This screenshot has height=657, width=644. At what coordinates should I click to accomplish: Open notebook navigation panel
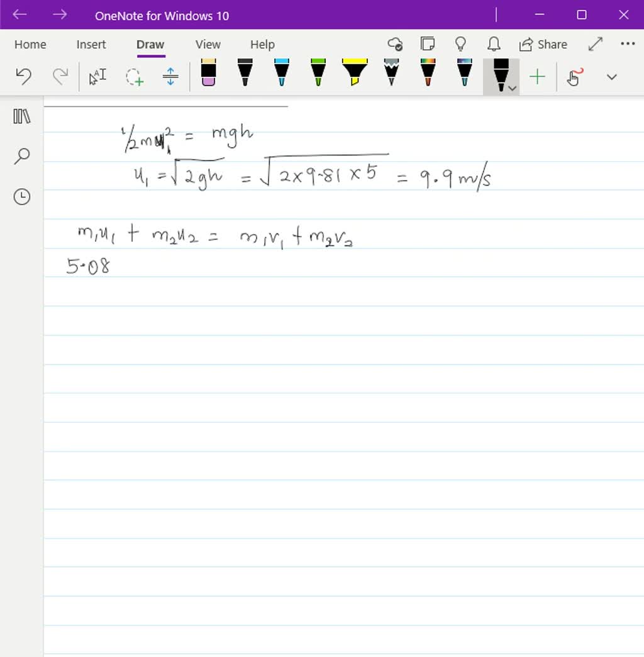[x=22, y=116]
